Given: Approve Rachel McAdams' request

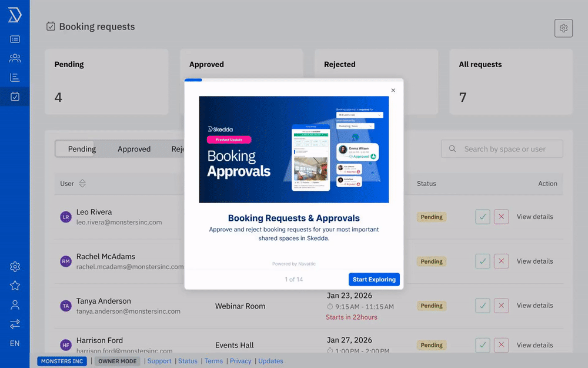Looking at the screenshot, I should [482, 261].
